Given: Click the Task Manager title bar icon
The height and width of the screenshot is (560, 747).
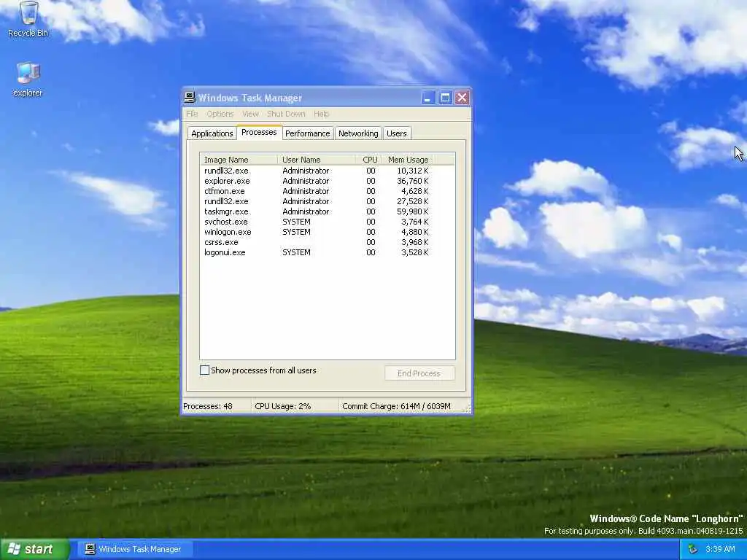Looking at the screenshot, I should 190,98.
